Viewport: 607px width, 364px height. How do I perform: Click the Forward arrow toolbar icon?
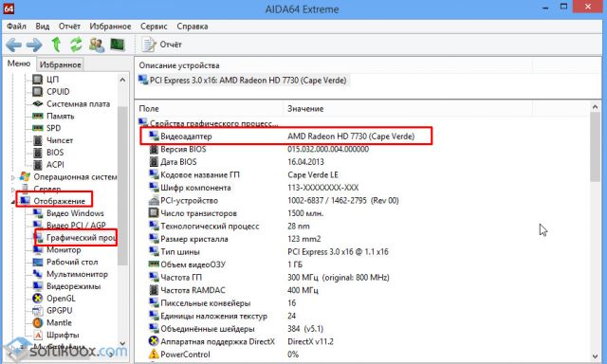click(x=34, y=45)
